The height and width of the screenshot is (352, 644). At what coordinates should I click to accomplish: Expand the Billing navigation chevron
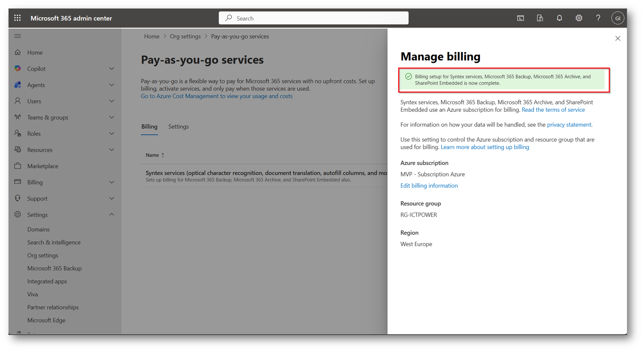coord(112,182)
